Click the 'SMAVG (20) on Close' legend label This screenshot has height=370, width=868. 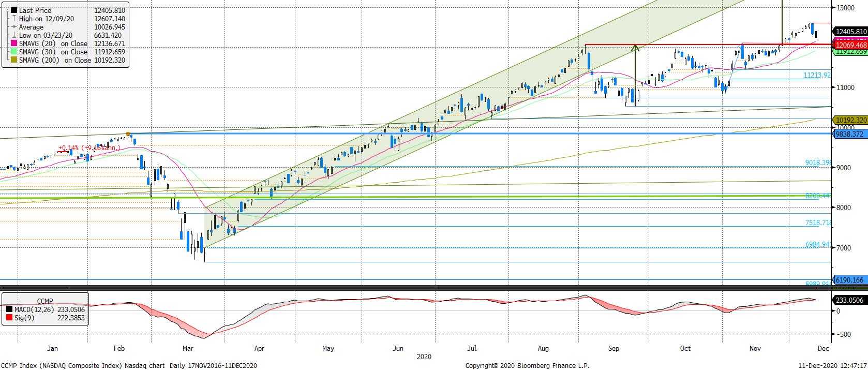point(53,43)
